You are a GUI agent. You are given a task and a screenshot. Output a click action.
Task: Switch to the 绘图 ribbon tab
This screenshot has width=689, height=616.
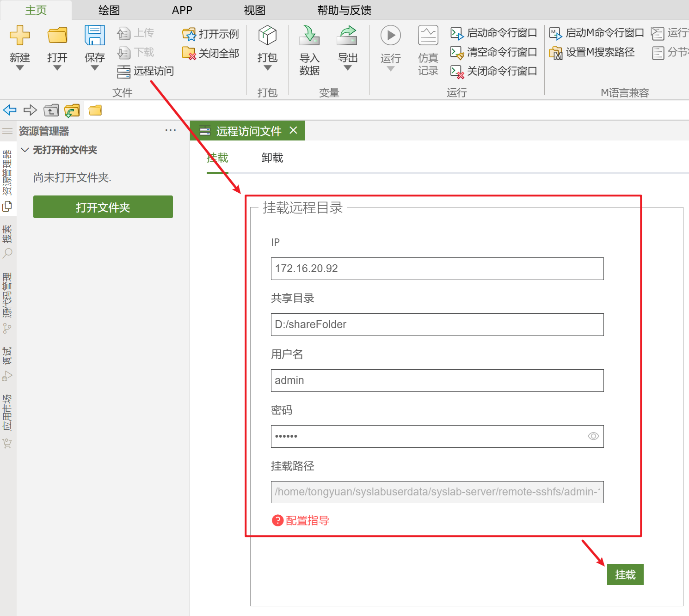[109, 10]
